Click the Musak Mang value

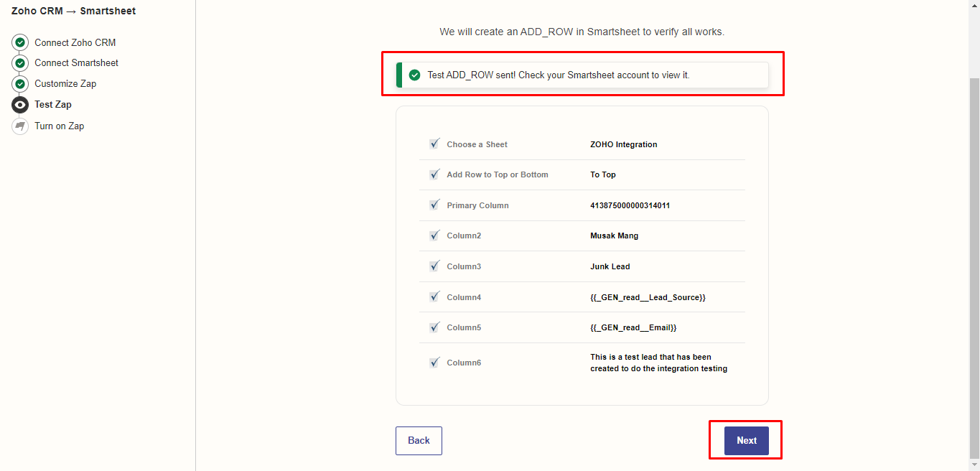coord(614,235)
